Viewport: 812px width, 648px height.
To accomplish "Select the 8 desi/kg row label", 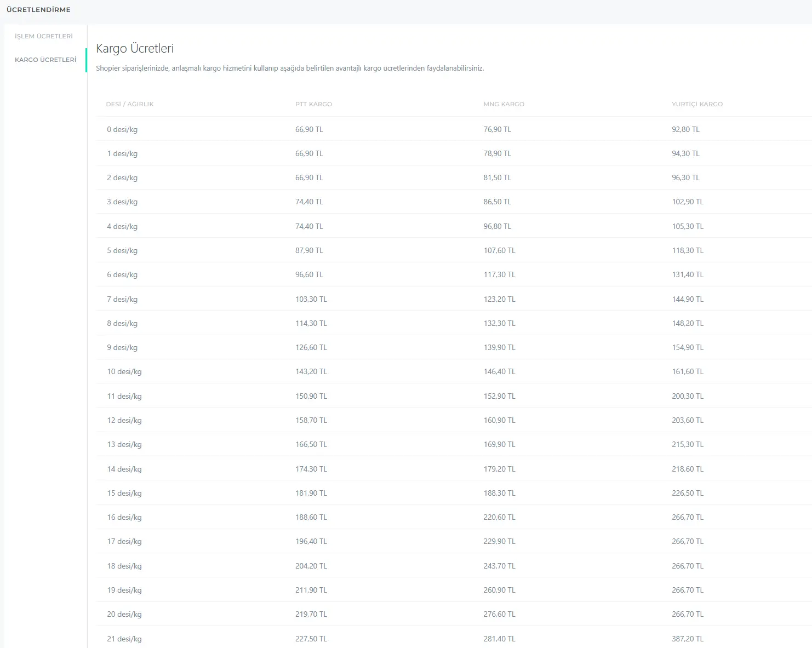I will 122,324.
